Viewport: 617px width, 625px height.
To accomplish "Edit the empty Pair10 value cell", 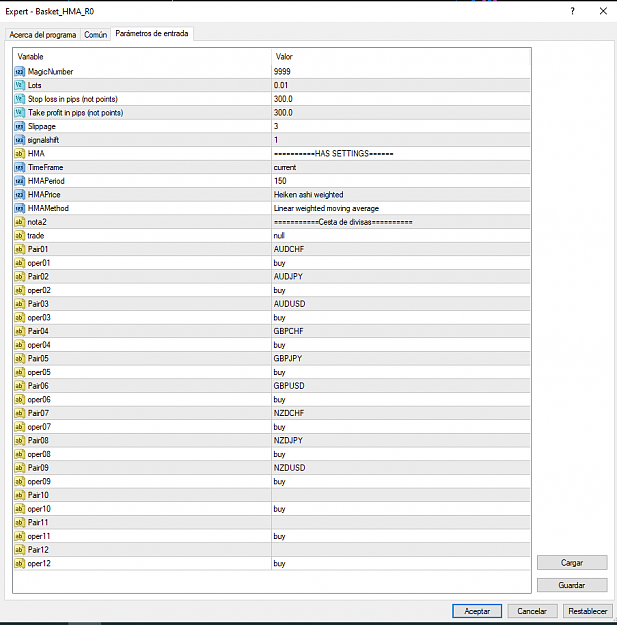I will pyautogui.click(x=401, y=495).
